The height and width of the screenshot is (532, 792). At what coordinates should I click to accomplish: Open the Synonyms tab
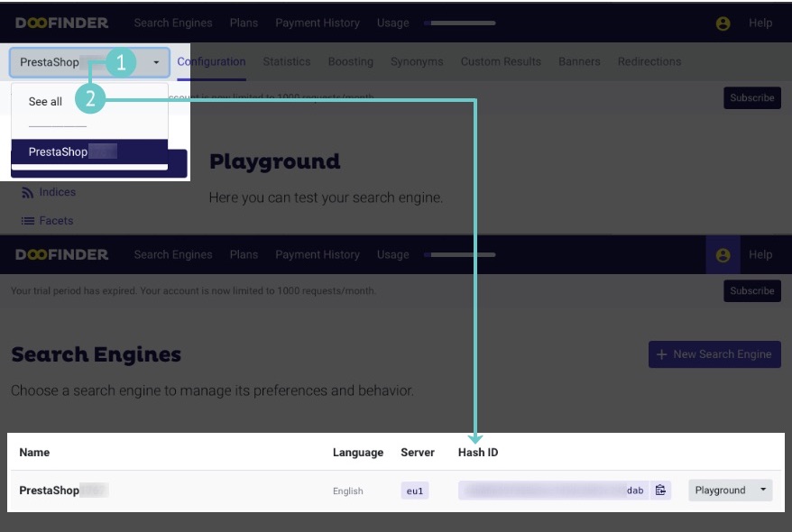coord(417,61)
